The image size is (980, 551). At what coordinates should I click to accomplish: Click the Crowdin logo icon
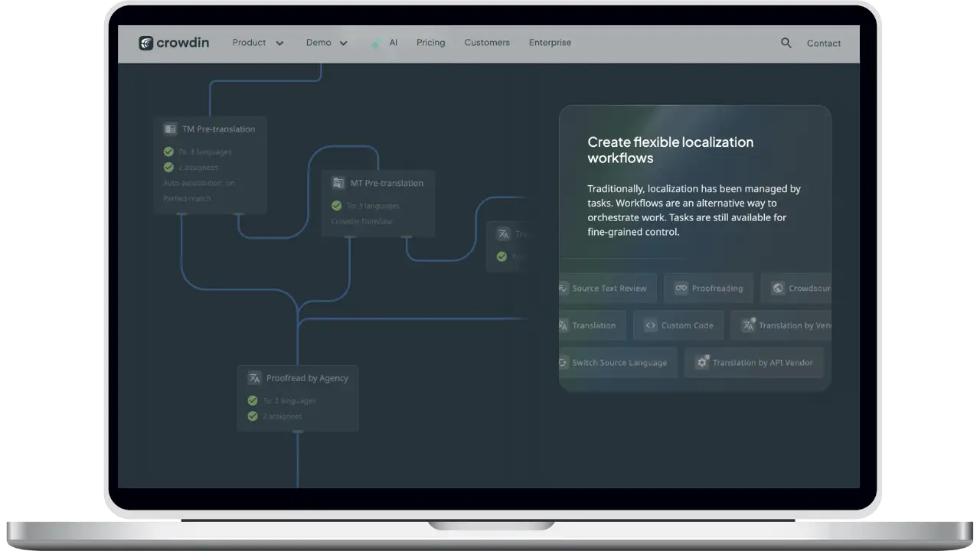point(145,43)
